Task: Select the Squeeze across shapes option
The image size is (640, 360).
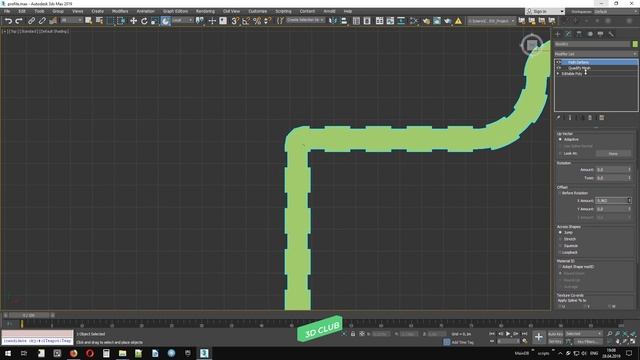Action: [x=560, y=246]
